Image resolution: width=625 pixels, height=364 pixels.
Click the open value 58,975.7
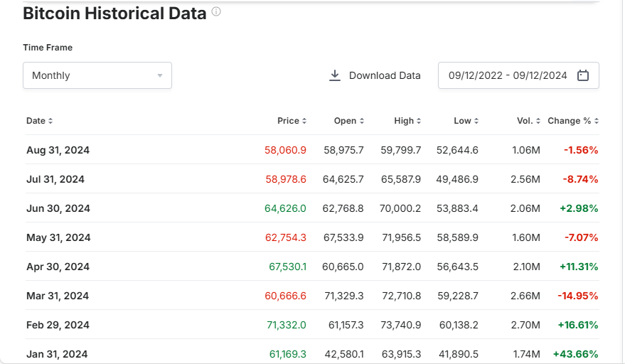coord(343,150)
